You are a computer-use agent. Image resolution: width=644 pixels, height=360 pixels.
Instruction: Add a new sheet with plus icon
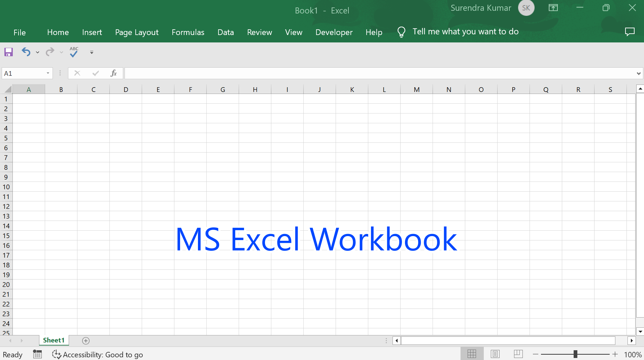coord(86,341)
